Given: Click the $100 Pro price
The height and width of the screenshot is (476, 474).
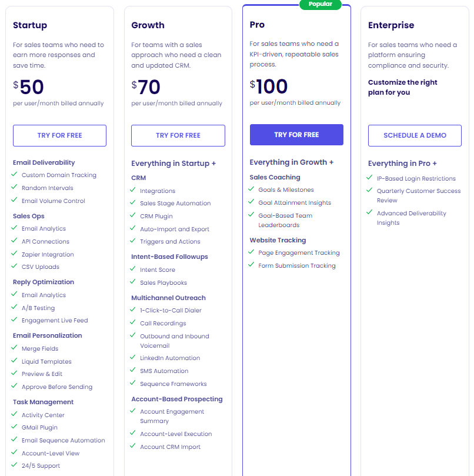Looking at the screenshot, I should click(x=269, y=87).
